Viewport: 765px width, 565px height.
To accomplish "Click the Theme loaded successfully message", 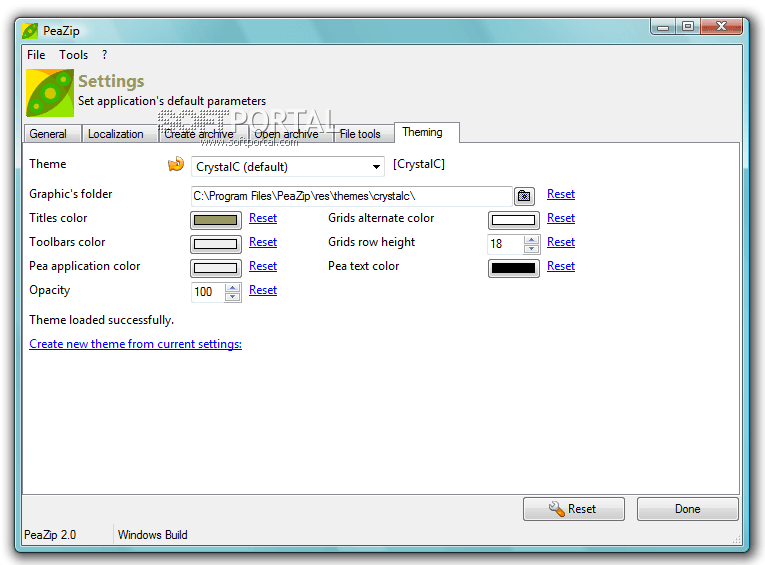I will (x=101, y=320).
